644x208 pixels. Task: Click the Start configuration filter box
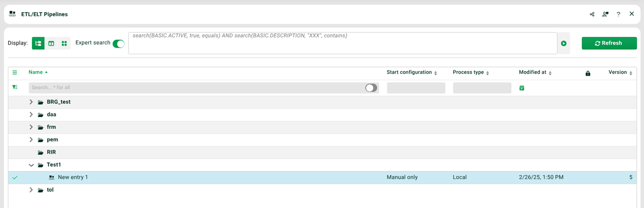tap(416, 88)
